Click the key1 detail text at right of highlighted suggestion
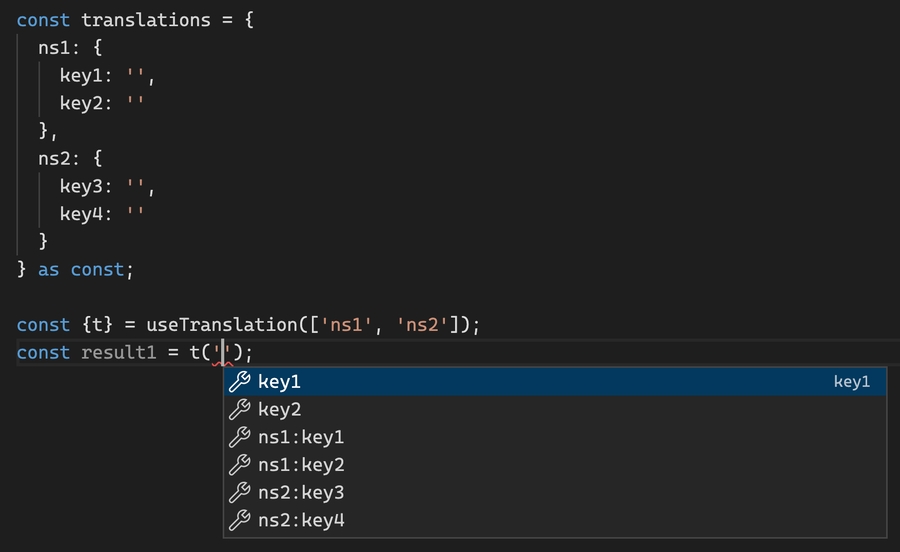This screenshot has width=900, height=552. (x=852, y=382)
